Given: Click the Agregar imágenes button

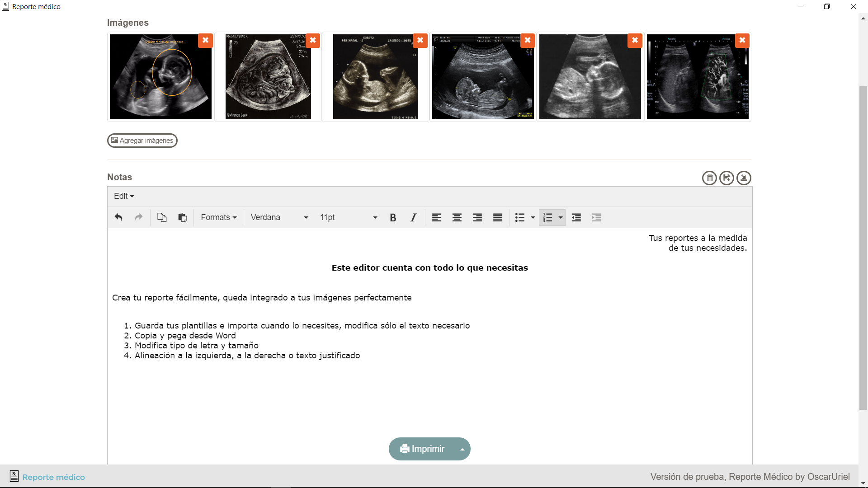Looking at the screenshot, I should (142, 141).
